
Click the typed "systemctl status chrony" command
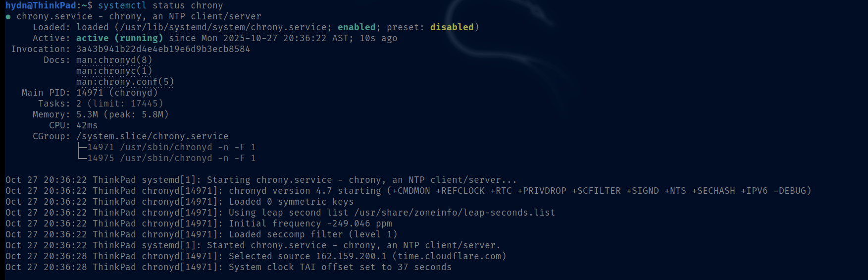point(160,5)
